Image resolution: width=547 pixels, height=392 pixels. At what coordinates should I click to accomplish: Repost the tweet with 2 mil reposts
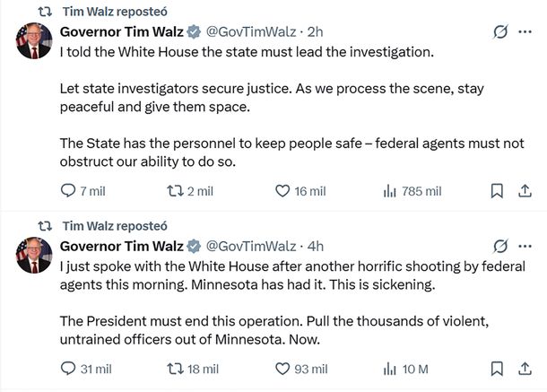tap(176, 191)
